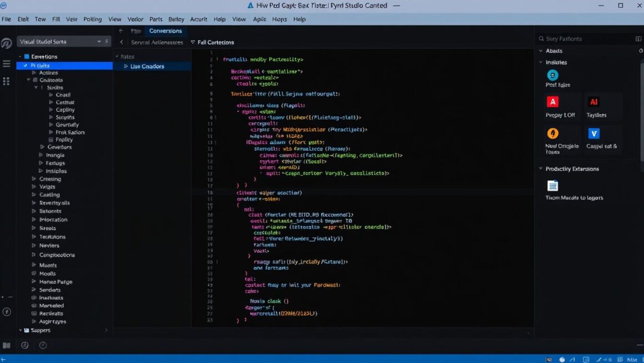644x363 pixels.
Task: Open the Taytlkes AI icon
Action: tap(593, 102)
